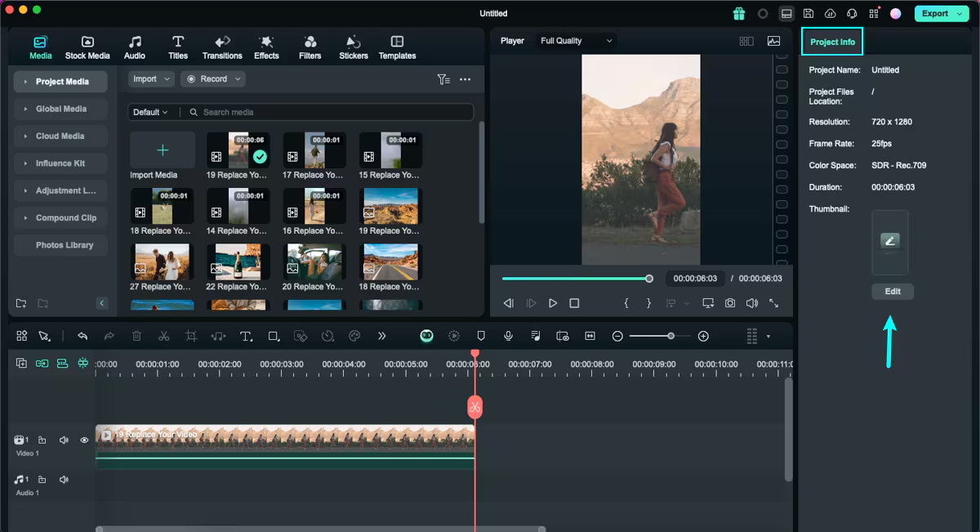Lock the Video 1 track
980x532 pixels.
tap(42, 440)
